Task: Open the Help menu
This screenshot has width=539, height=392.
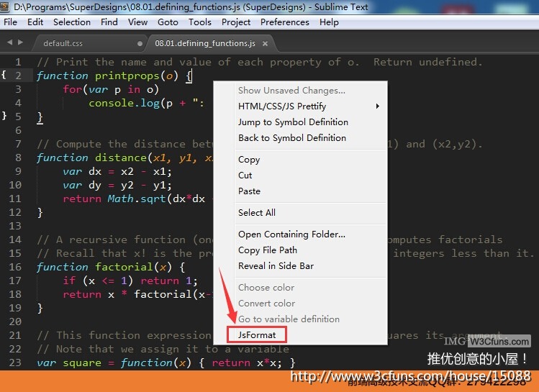Action: (329, 22)
